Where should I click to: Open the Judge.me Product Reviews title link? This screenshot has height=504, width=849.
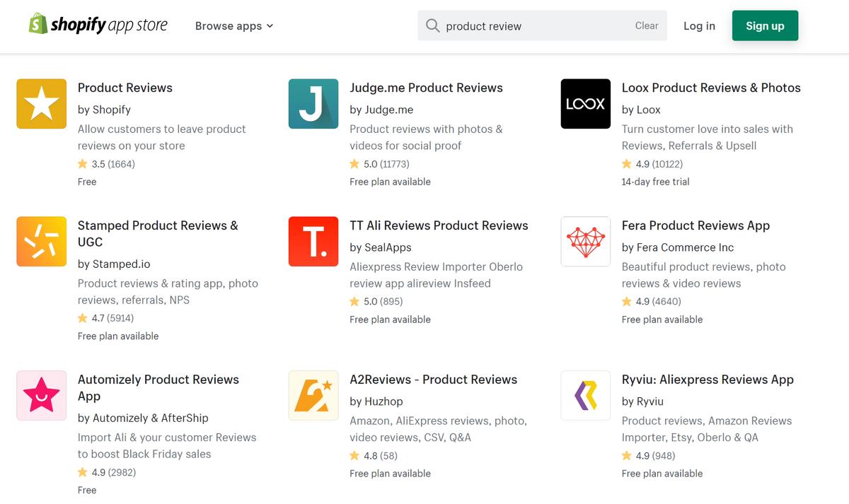coord(426,88)
